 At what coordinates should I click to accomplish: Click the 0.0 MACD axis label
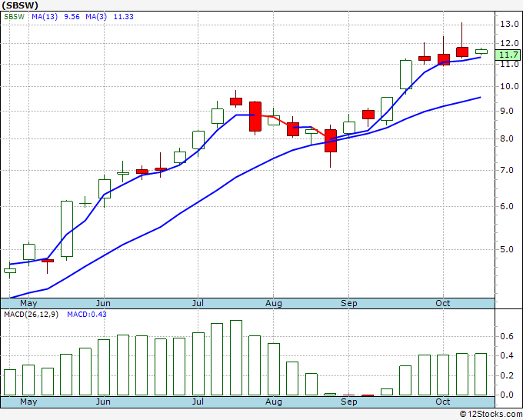coord(507,395)
